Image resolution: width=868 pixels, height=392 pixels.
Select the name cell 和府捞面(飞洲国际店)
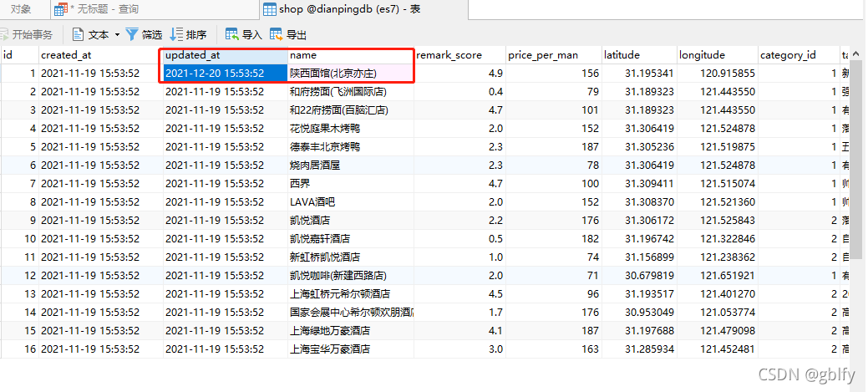click(x=350, y=91)
